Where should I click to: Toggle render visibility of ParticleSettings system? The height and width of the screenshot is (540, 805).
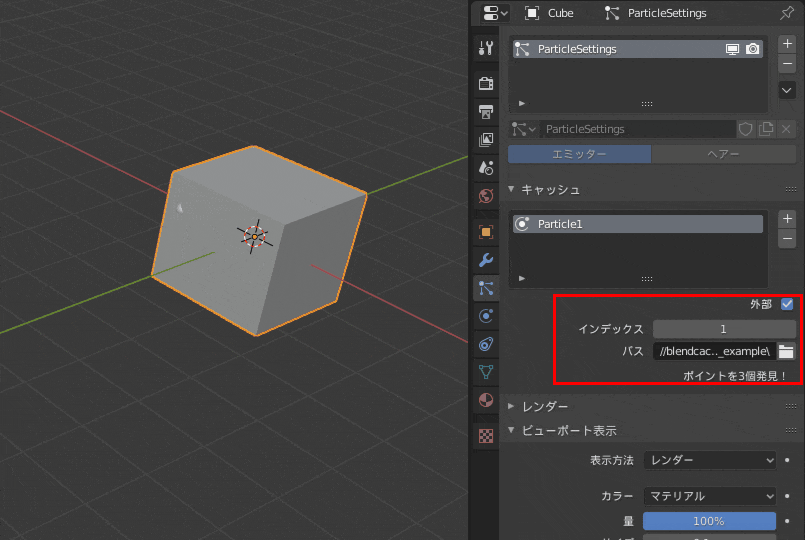pos(753,49)
